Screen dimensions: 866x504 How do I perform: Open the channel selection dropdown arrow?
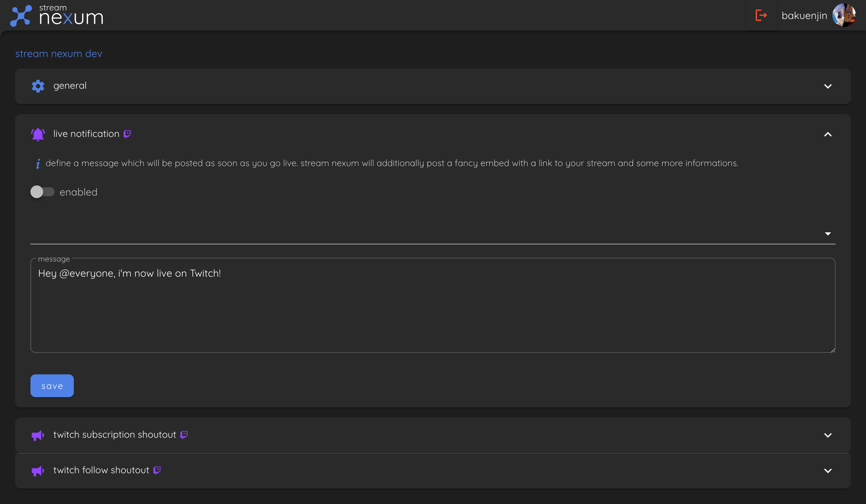pyautogui.click(x=828, y=234)
